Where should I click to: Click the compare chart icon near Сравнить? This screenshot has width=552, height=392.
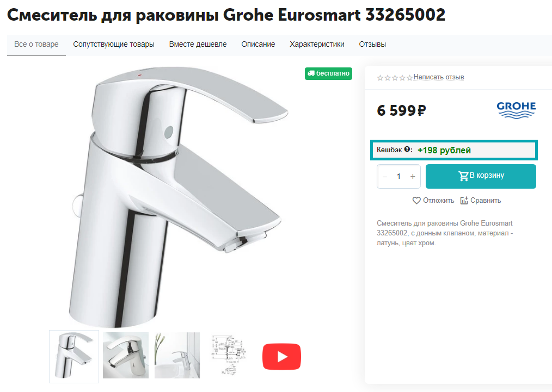[x=464, y=201]
